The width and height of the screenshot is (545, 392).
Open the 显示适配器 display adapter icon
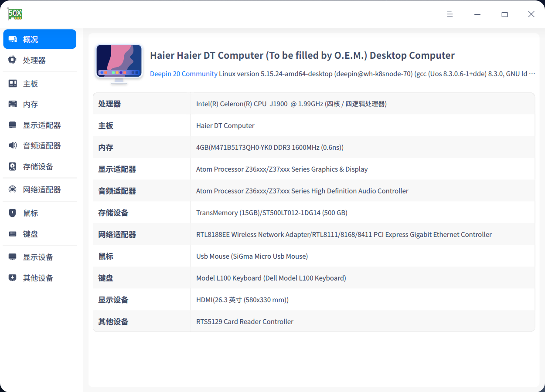pos(12,125)
